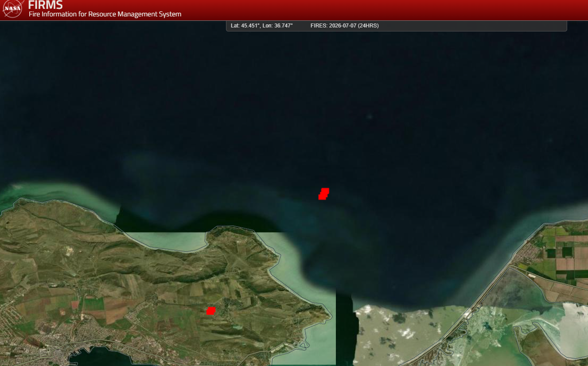Image resolution: width=588 pixels, height=366 pixels.
Task: Select the red fire marker on land
Action: pos(211,311)
